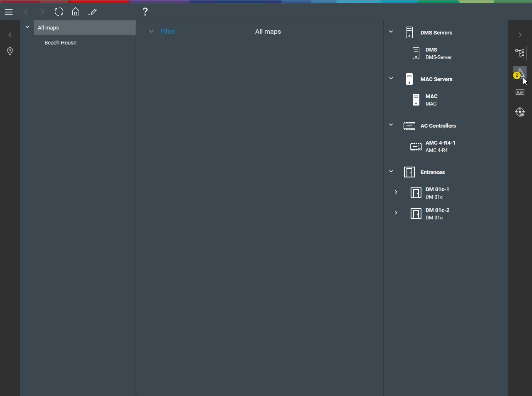Collapse the All maps tree node
Screen dimensions: 532x396
point(27,27)
